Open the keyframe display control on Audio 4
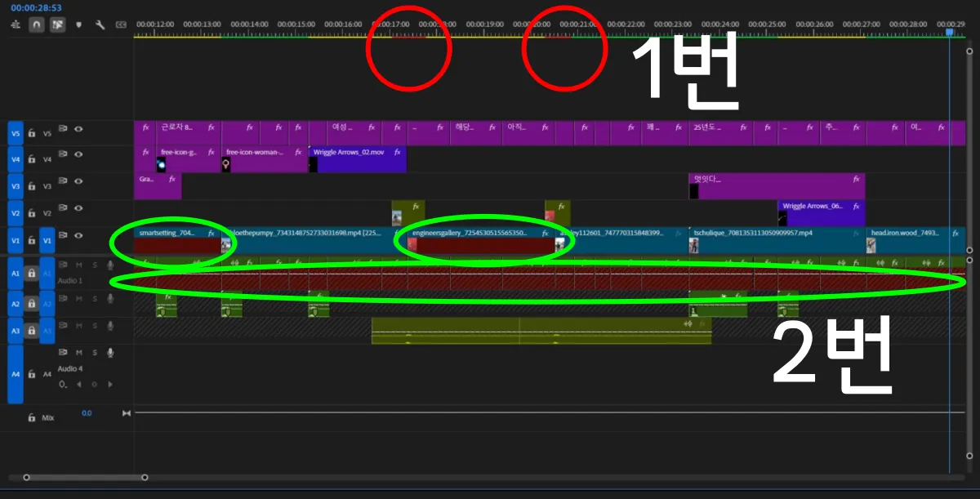The image size is (980, 499). point(63,382)
